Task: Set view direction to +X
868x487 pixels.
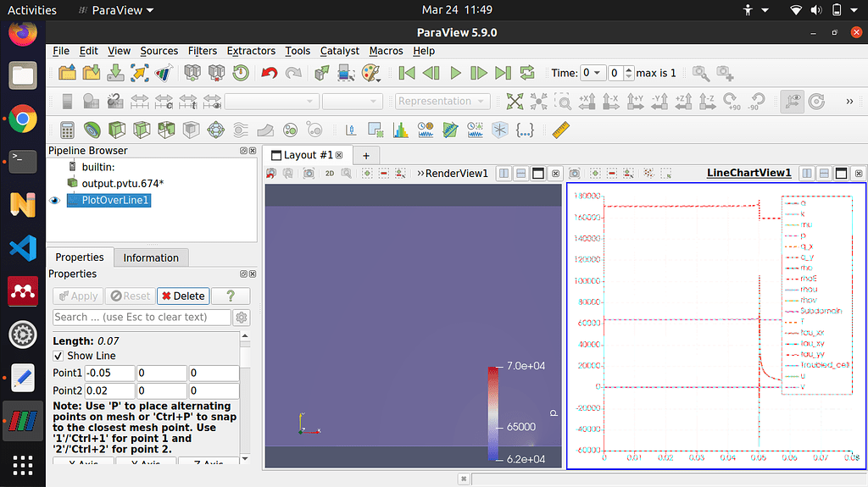Action: tap(587, 102)
